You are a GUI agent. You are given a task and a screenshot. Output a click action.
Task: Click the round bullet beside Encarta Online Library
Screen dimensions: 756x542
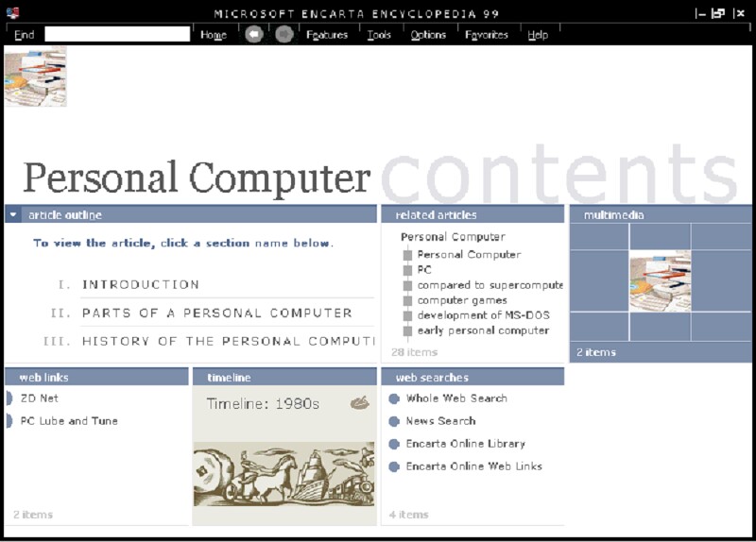click(x=394, y=444)
